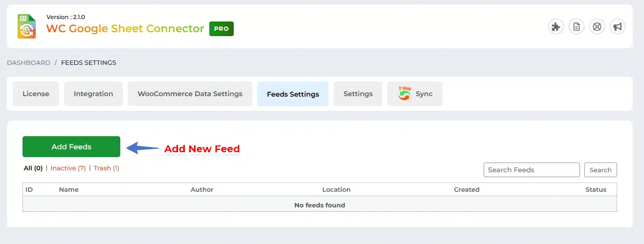The width and height of the screenshot is (644, 244).
Task: Switch to the Integration tab
Action: point(93,94)
